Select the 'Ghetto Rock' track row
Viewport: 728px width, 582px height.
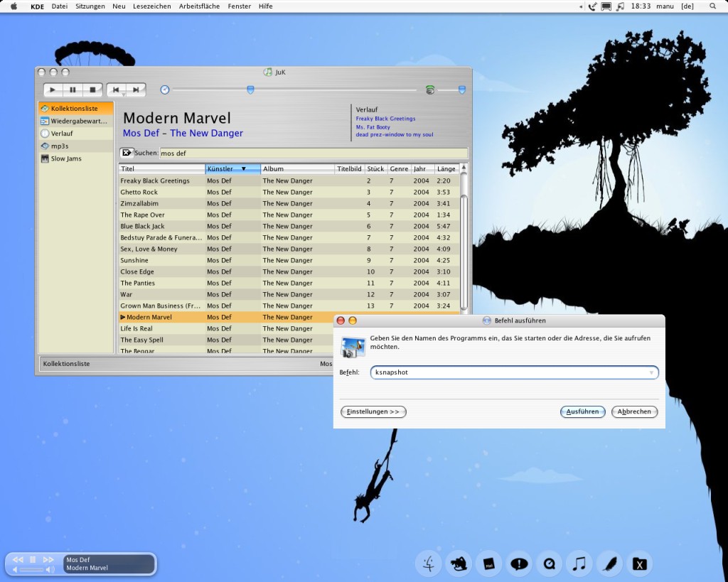(x=289, y=192)
